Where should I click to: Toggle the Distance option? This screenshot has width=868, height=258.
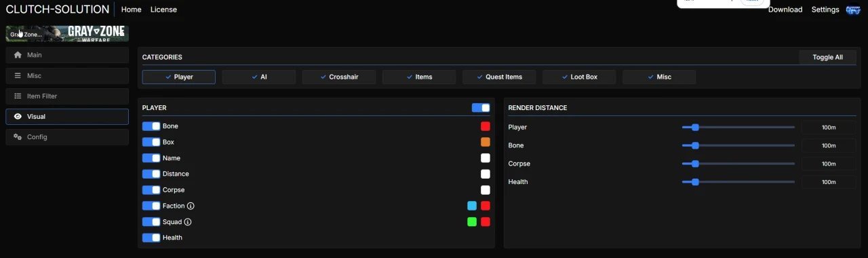(151, 174)
